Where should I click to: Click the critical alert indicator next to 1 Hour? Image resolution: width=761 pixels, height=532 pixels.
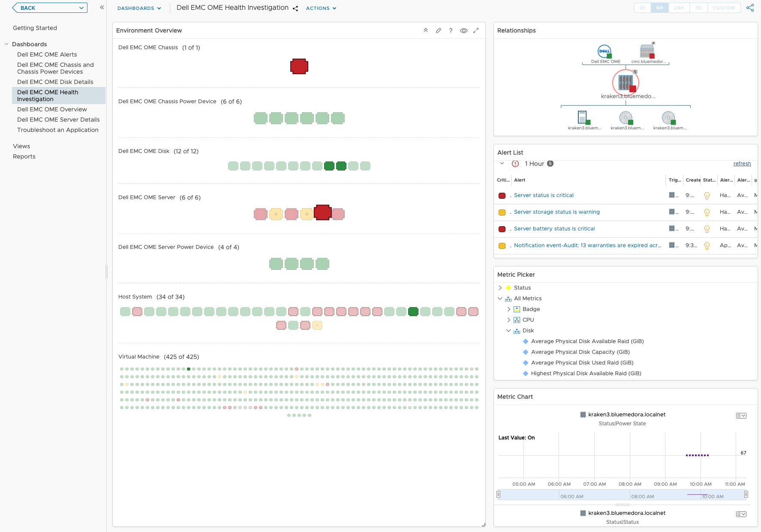pos(515,164)
